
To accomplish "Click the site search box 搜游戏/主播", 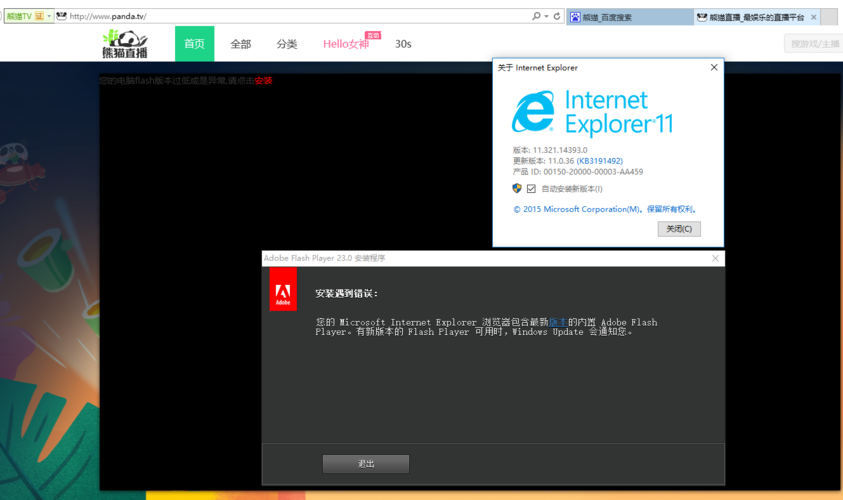I will [814, 44].
